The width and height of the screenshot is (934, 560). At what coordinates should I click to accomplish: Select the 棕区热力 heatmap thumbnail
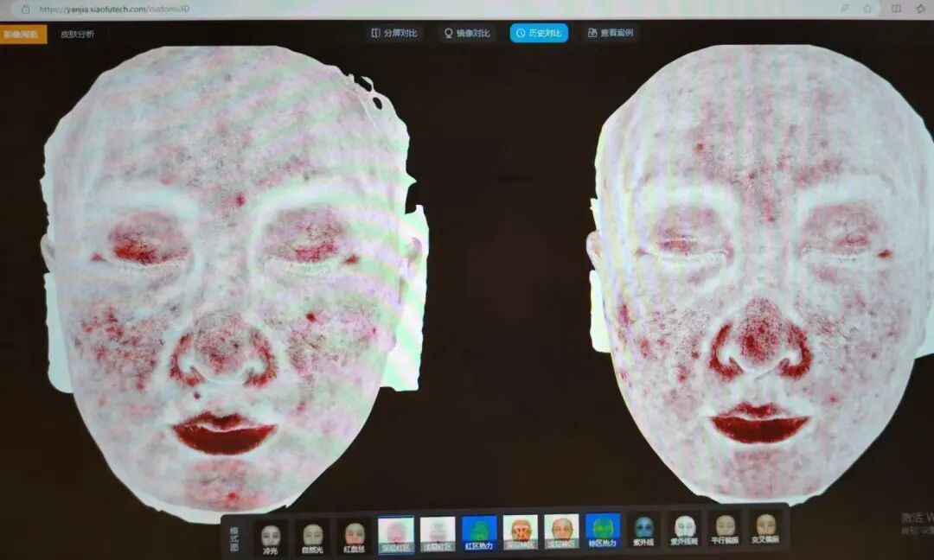pyautogui.click(x=603, y=531)
